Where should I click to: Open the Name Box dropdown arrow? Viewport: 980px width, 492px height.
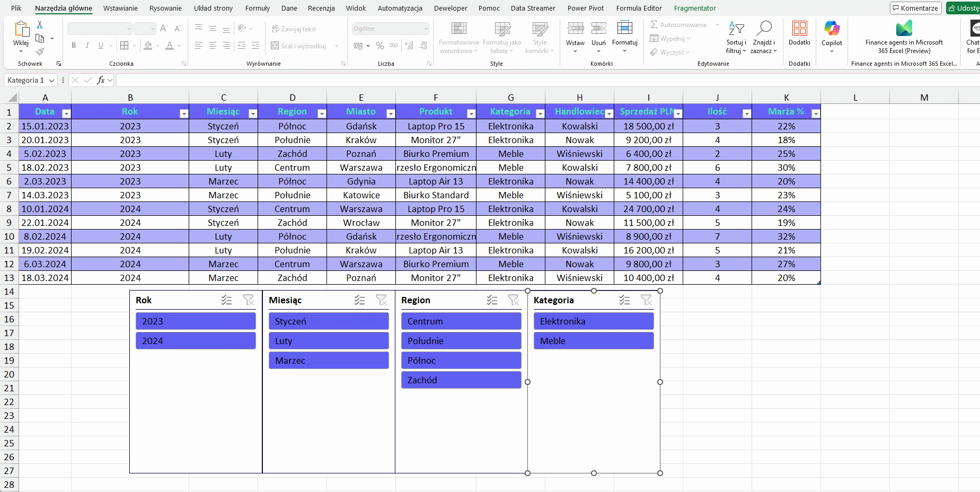[52, 81]
